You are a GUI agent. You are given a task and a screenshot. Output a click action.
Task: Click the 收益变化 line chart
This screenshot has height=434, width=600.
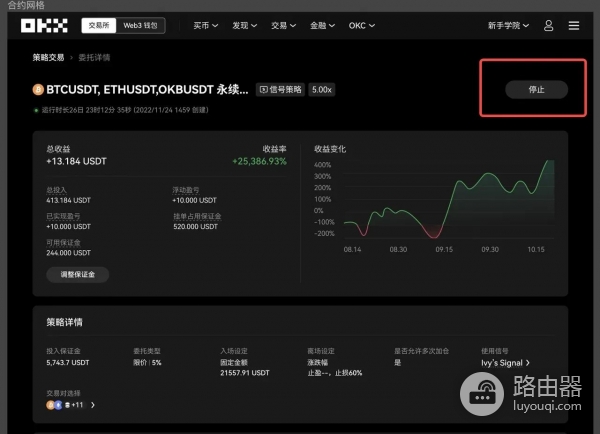click(x=449, y=200)
